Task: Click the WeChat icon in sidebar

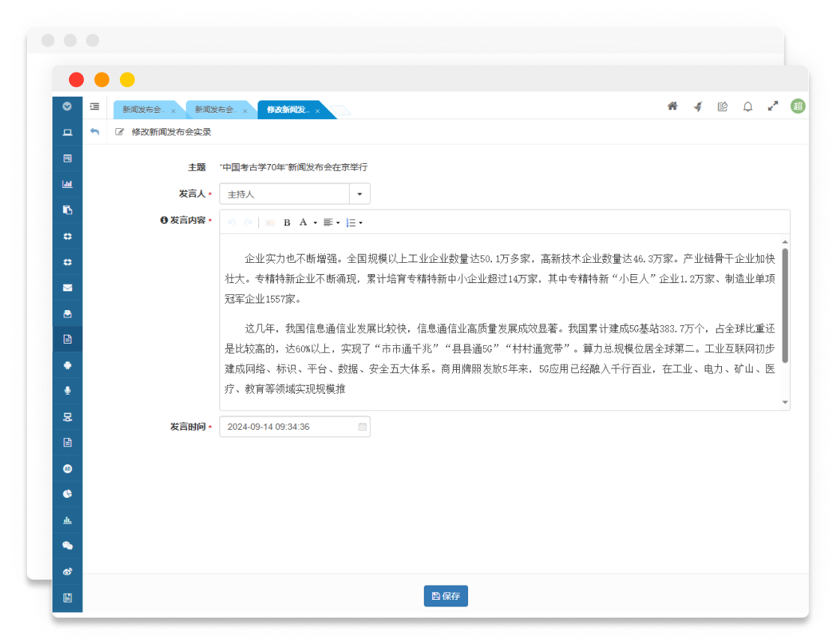Action: pyautogui.click(x=67, y=546)
